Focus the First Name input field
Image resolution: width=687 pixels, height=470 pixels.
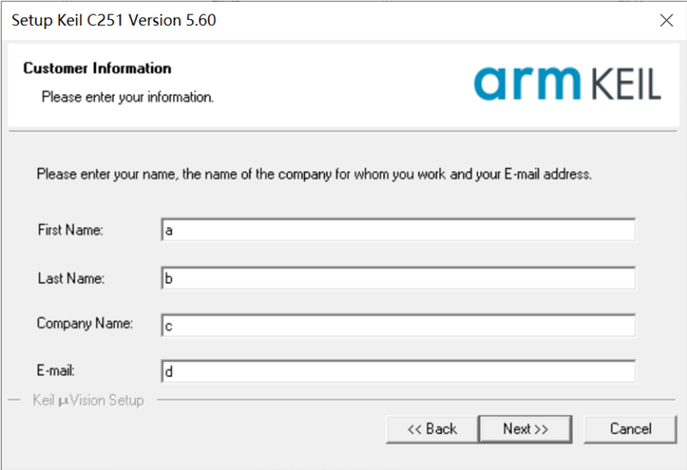pos(398,230)
